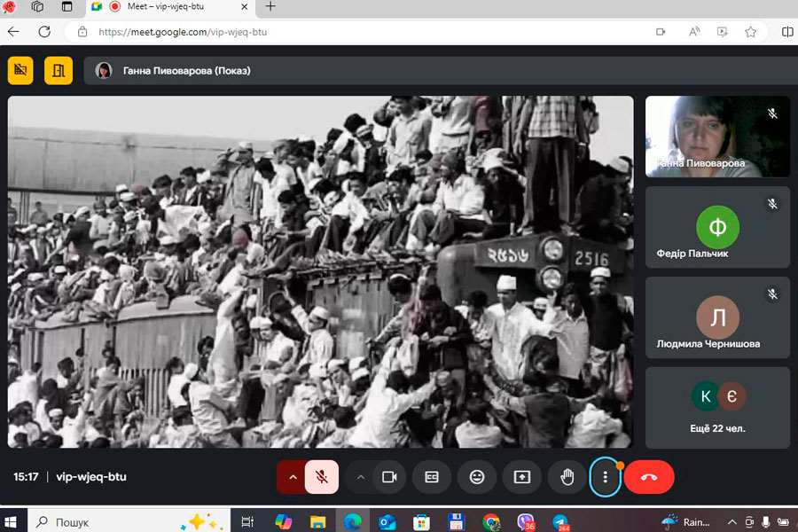Open Ганна Пивоварова video tile

coord(717,137)
